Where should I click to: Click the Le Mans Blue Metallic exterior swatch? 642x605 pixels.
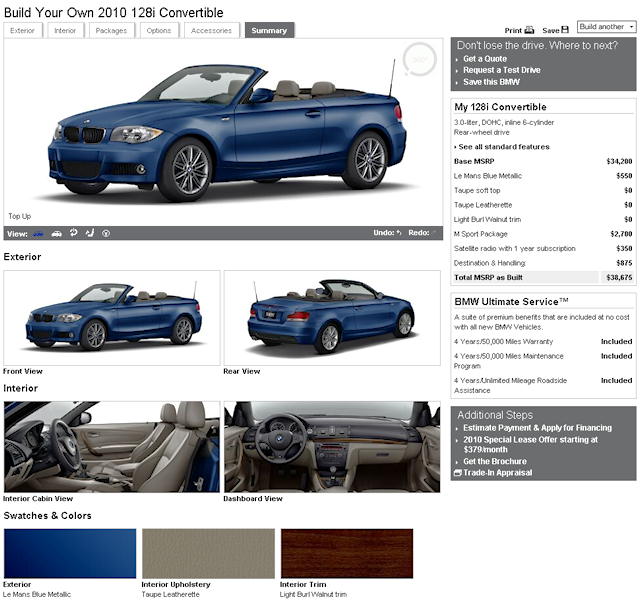point(70,553)
